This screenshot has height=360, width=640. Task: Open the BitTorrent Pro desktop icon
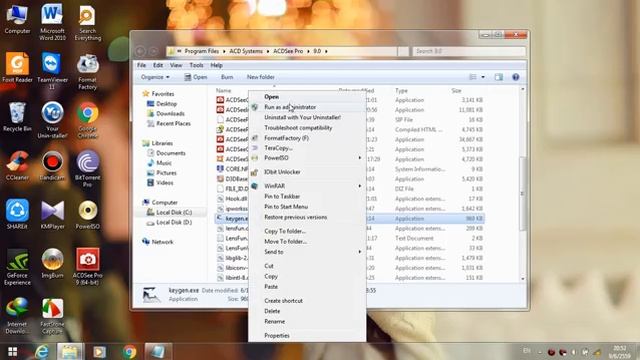(87, 168)
